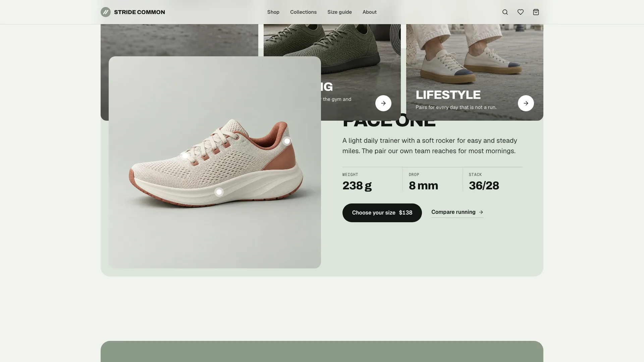
Task: Click the STRIDE COMMON brand name
Action: pos(140,12)
